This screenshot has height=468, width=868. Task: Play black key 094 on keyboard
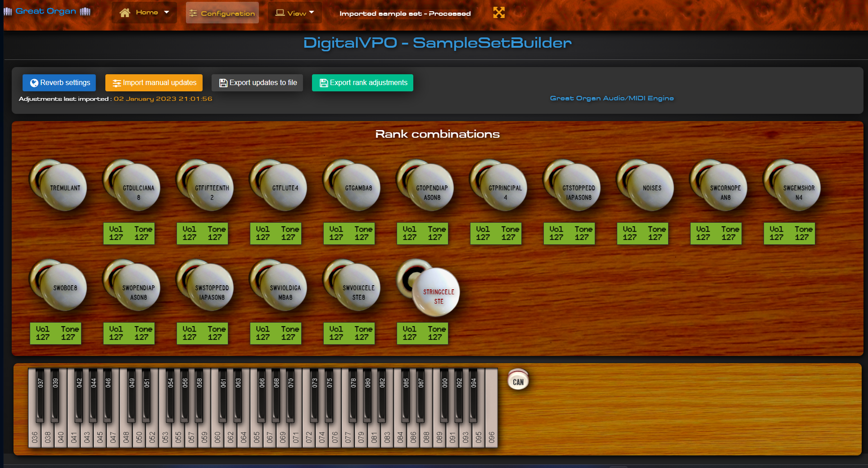(x=473, y=395)
